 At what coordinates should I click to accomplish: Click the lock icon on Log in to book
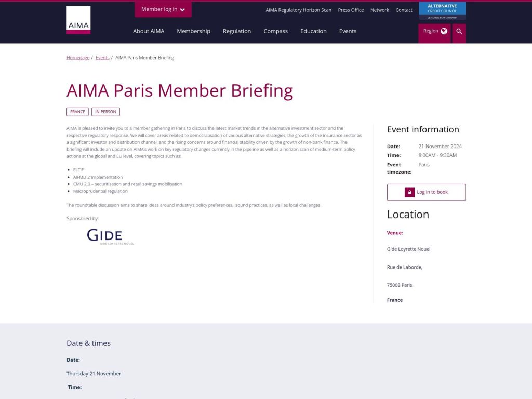pos(410,192)
